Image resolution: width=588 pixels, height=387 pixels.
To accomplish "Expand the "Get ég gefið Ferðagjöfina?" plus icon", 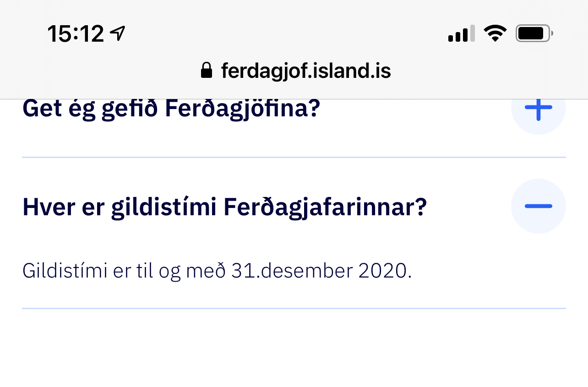I will point(538,108).
